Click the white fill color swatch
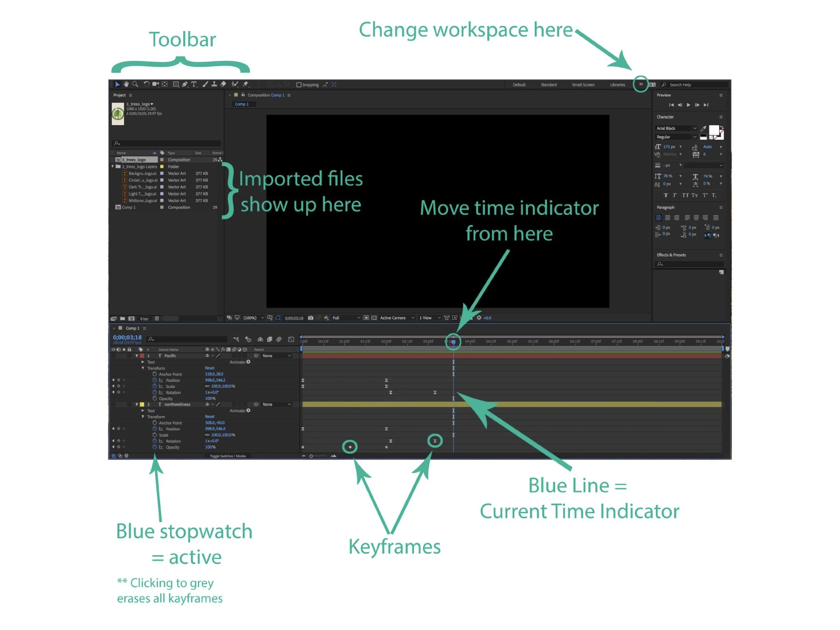The height and width of the screenshot is (630, 840). pyautogui.click(x=714, y=130)
